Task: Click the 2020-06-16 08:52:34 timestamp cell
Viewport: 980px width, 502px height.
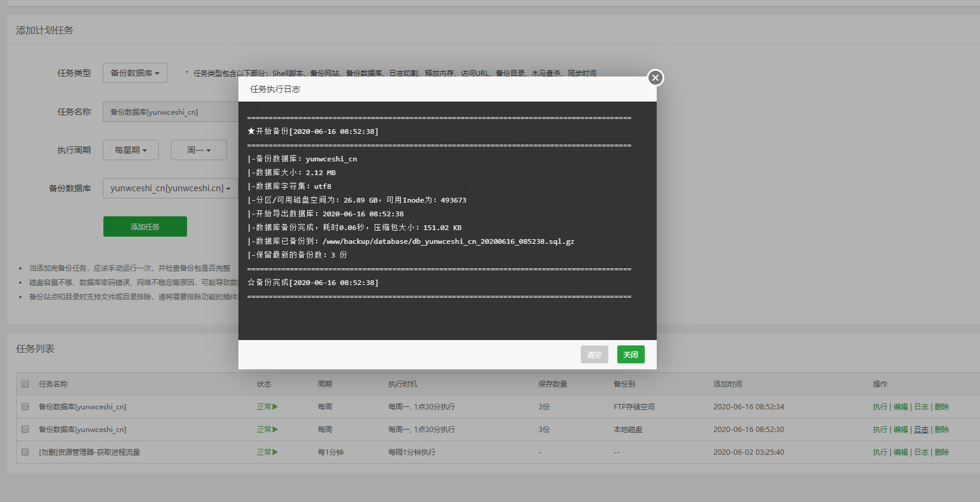Action: pos(749,407)
